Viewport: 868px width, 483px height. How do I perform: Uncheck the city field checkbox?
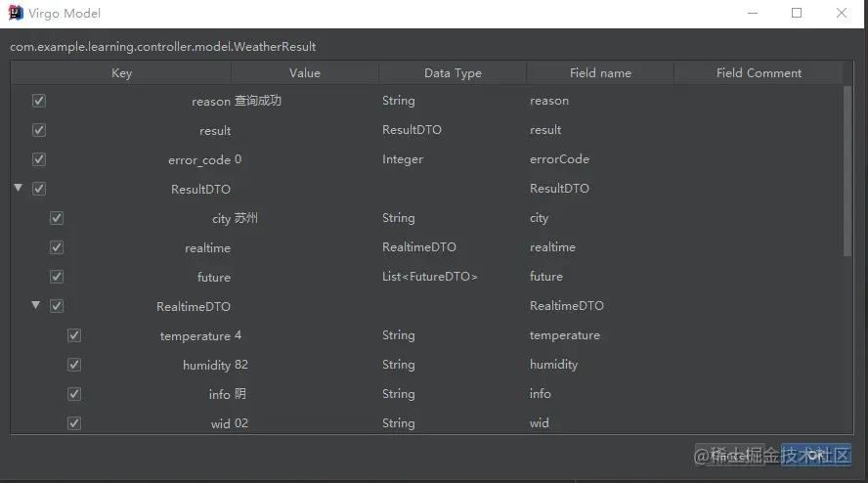coord(57,218)
